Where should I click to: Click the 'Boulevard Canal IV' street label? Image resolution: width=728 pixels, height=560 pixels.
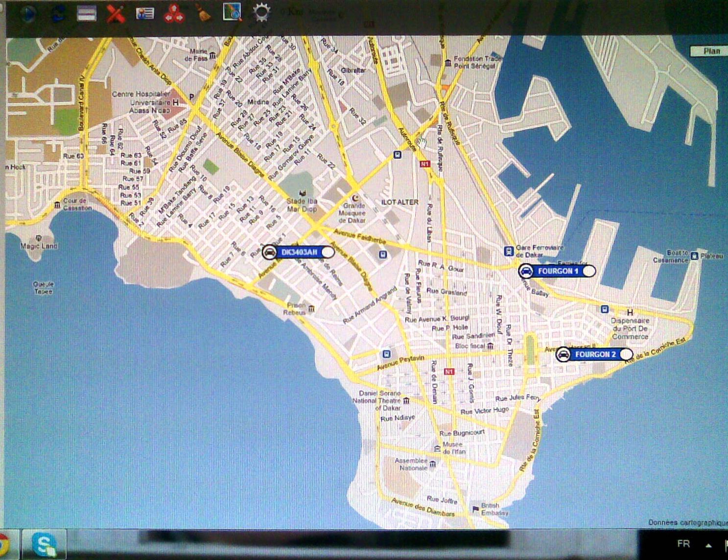tap(82, 103)
